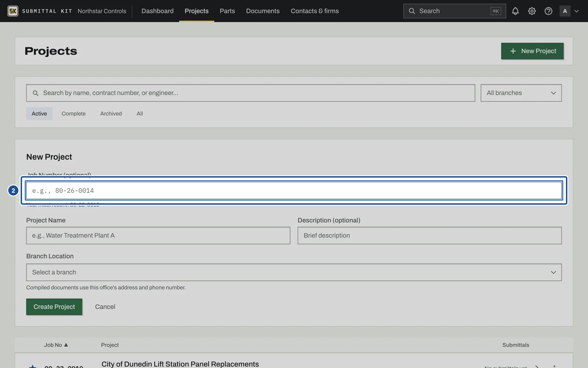Click the Create Project button
The image size is (588, 368).
(54, 307)
